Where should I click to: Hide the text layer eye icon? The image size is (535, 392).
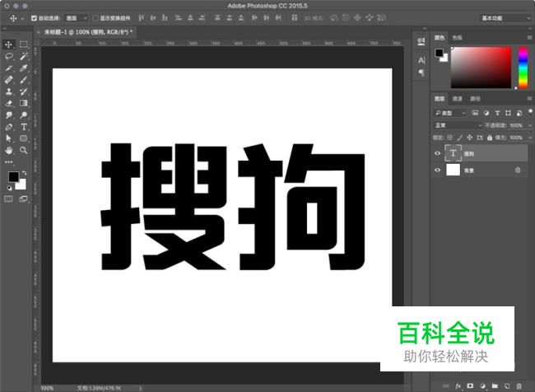(x=437, y=153)
